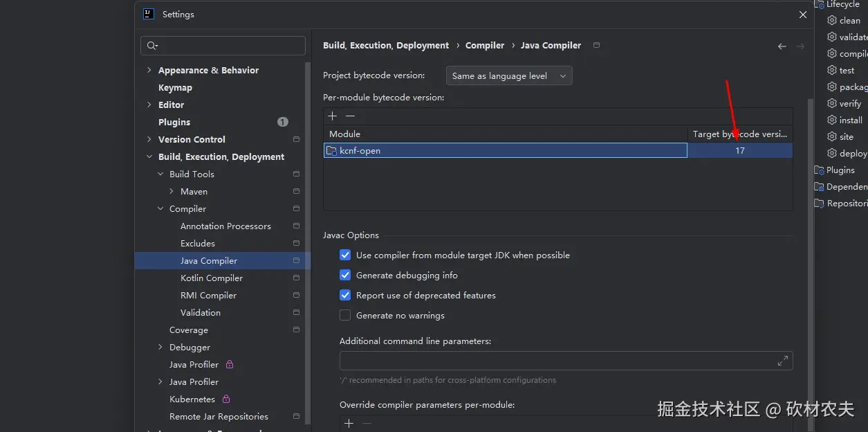Click expand icon in command line parameters field
Screen dimensions: 868x432
(782, 361)
